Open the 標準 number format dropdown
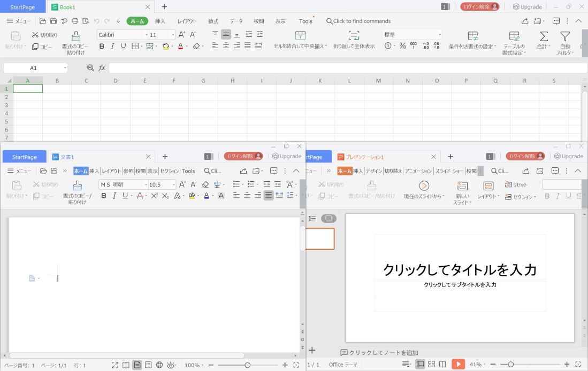 [439, 34]
